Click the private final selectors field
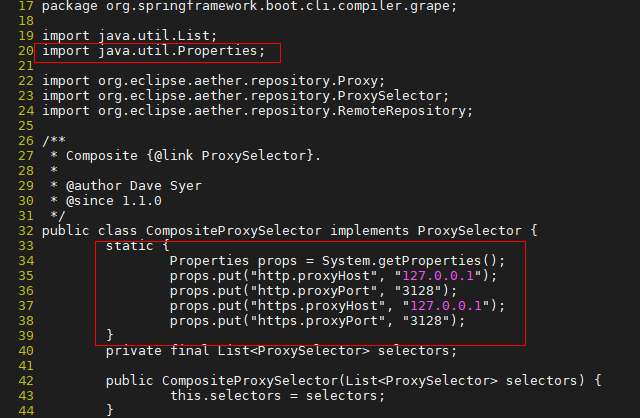640x418 pixels. (x=281, y=351)
